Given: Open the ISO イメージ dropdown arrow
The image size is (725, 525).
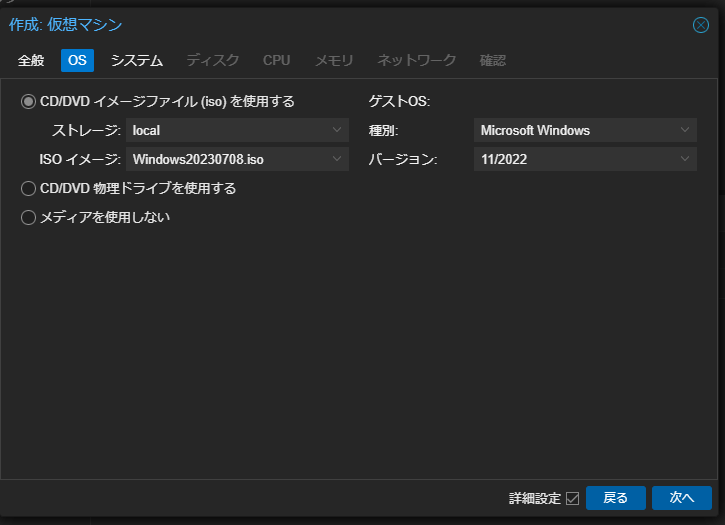Looking at the screenshot, I should [337, 159].
